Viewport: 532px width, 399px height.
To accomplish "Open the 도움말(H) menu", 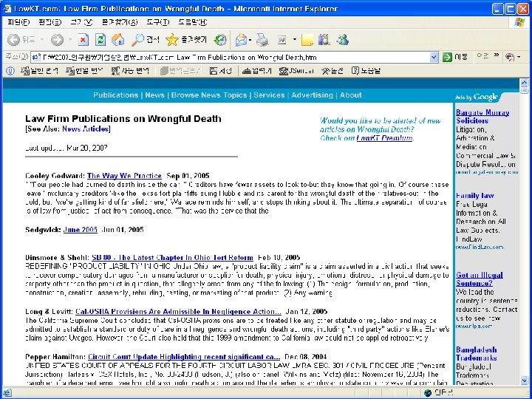I will (193, 22).
